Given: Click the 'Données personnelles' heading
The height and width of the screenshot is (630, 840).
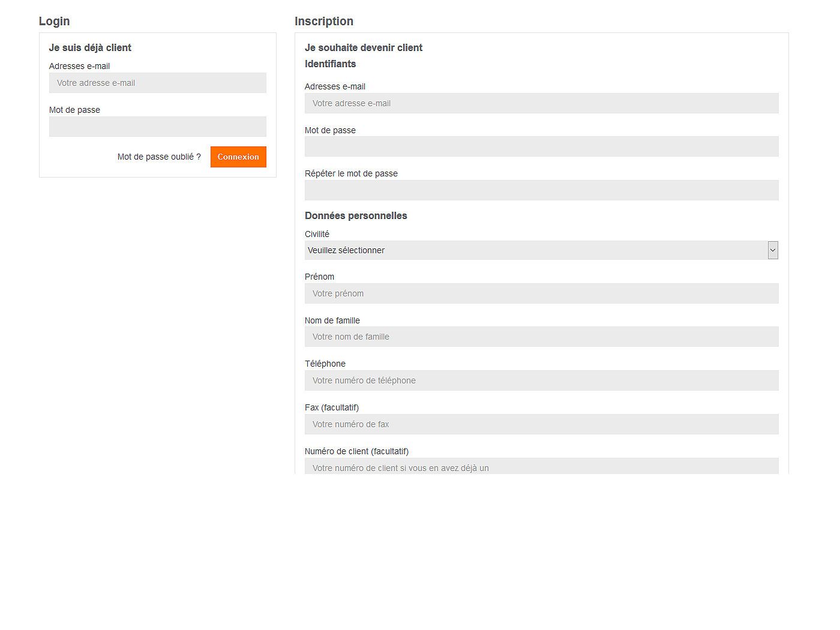Looking at the screenshot, I should click(356, 215).
